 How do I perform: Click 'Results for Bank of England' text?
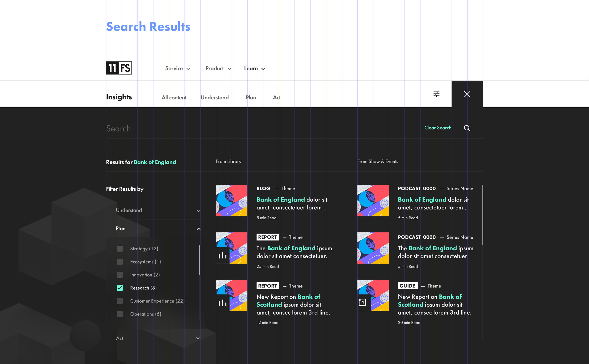point(141,162)
